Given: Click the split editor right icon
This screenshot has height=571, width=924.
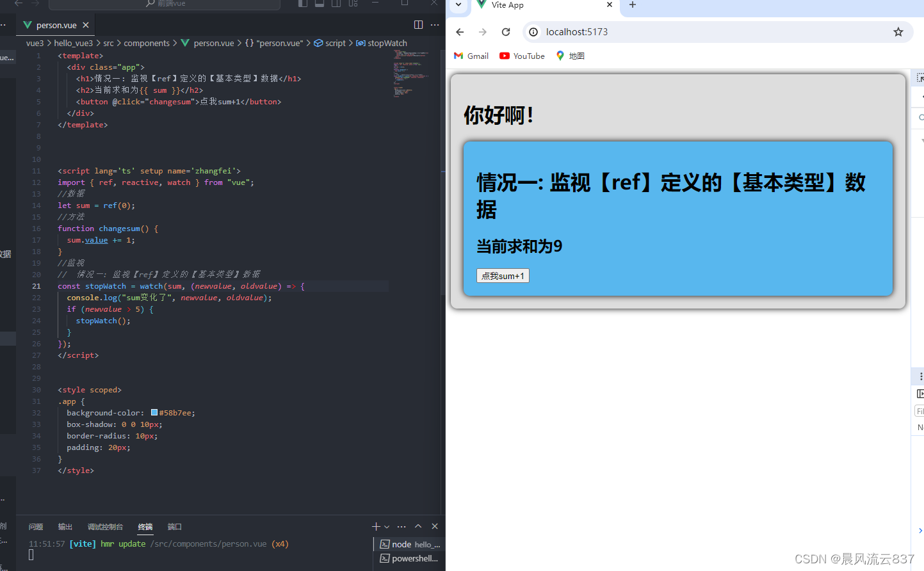Looking at the screenshot, I should (419, 25).
